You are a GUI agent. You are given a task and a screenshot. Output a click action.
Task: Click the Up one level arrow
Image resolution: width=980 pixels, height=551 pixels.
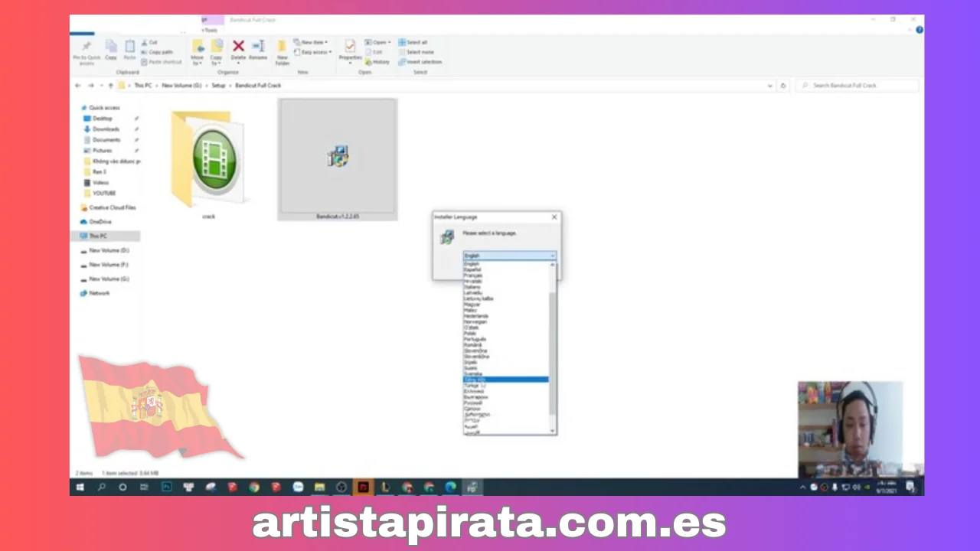tap(110, 86)
